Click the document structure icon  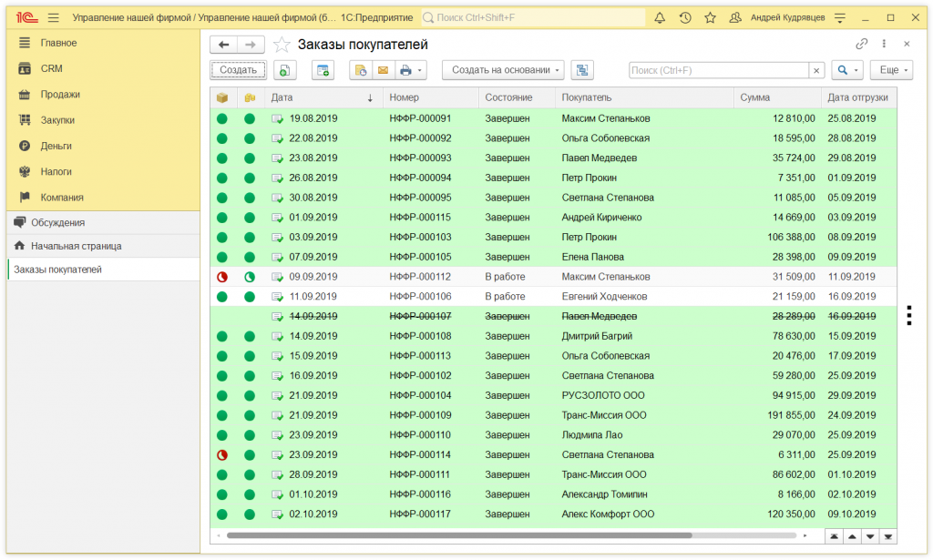point(582,70)
